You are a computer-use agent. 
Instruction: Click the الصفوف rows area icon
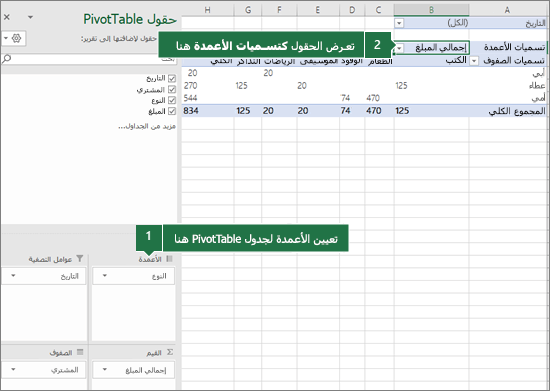(80, 352)
